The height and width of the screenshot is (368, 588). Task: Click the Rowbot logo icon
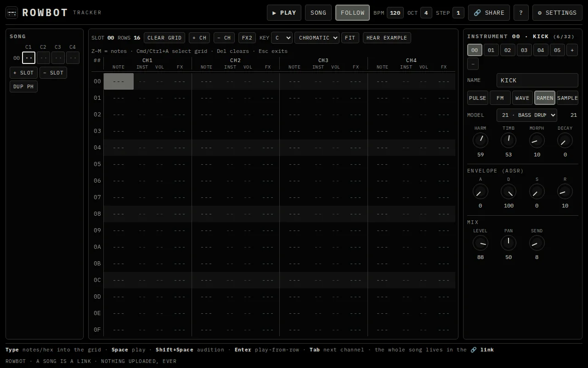pos(12,13)
